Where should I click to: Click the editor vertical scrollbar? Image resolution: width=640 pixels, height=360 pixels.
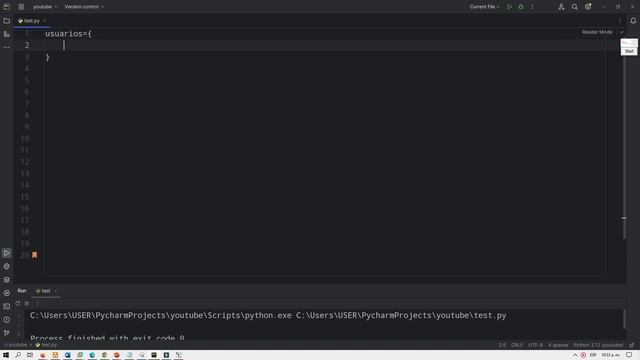624,139
